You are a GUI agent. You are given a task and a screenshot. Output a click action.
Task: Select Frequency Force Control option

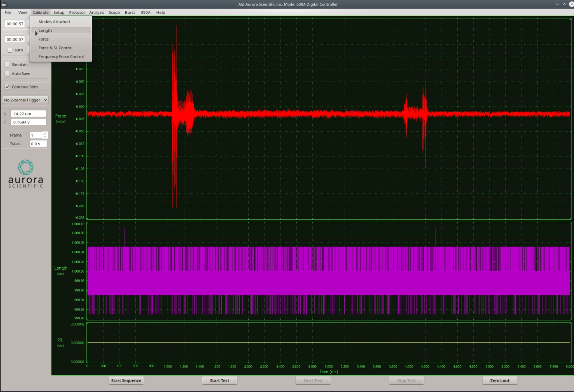(61, 56)
